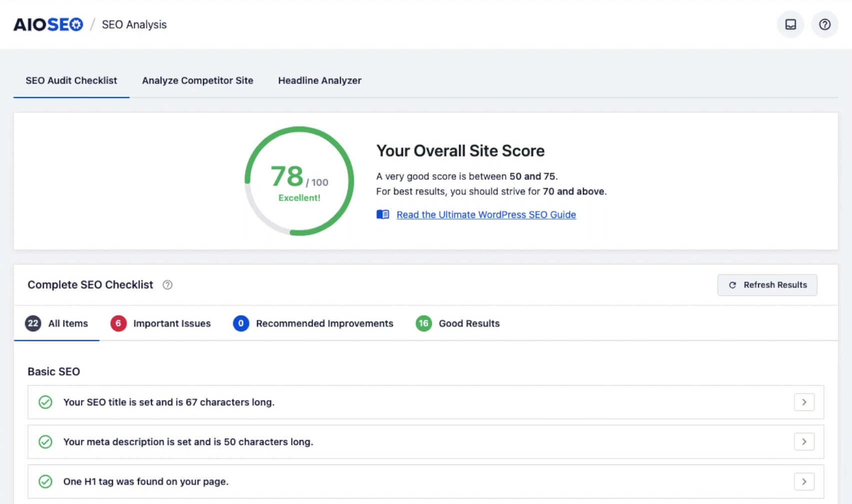This screenshot has width=852, height=504.
Task: Open the notifications inbox icon
Action: (790, 24)
